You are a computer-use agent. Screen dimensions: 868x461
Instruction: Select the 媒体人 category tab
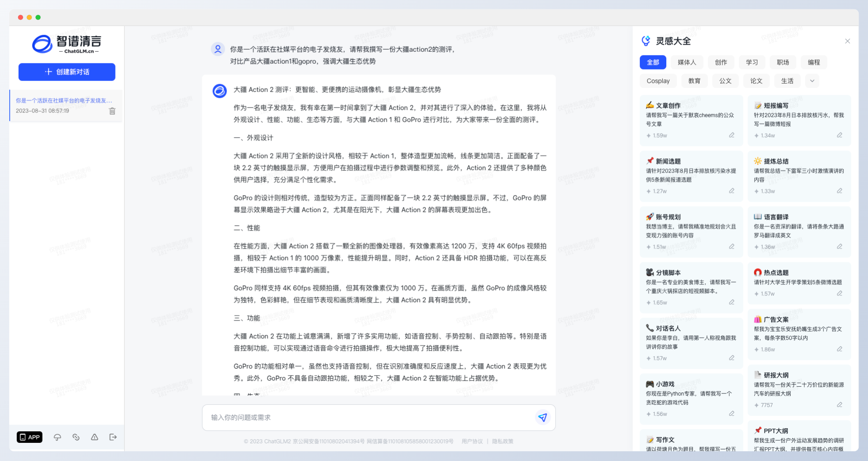coord(687,62)
